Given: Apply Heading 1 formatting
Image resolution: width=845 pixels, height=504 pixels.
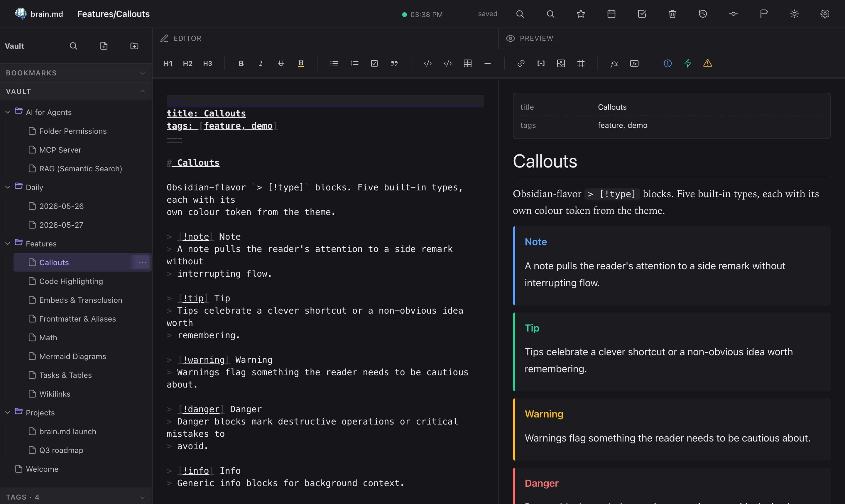Looking at the screenshot, I should point(168,63).
